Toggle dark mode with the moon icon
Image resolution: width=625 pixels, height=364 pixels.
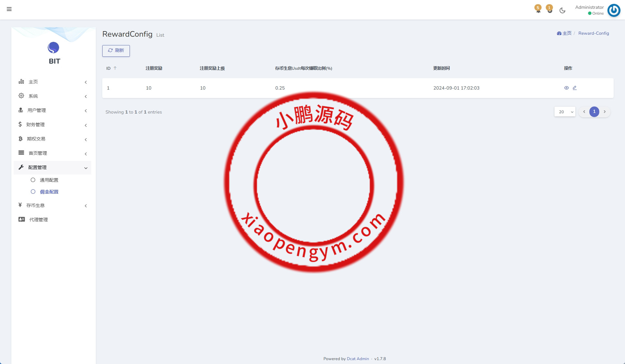(x=562, y=10)
